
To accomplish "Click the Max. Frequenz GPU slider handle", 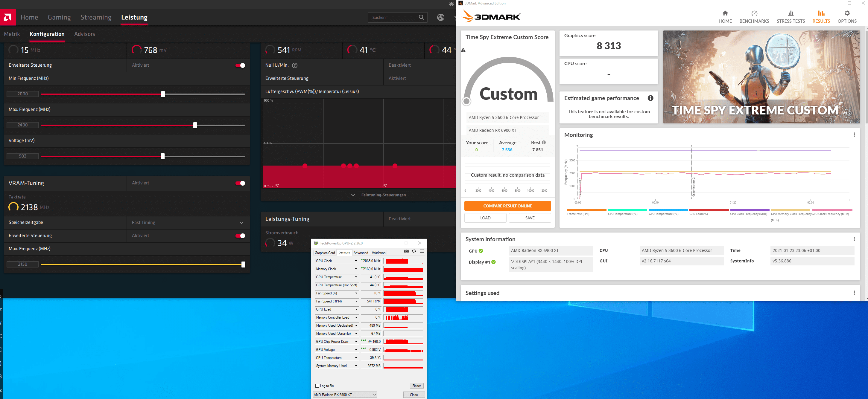I will pyautogui.click(x=195, y=125).
